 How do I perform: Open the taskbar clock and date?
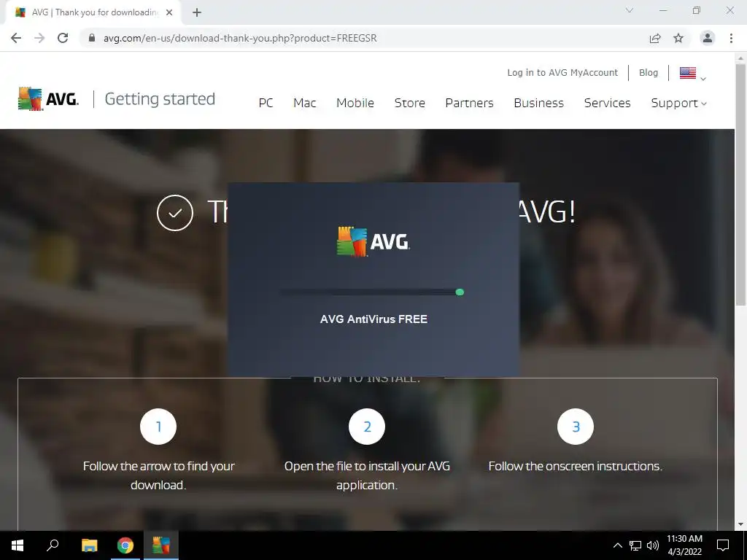(x=684, y=545)
